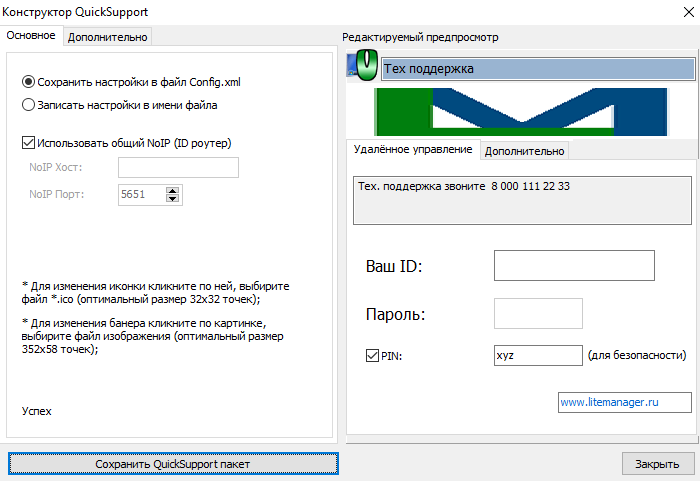Click the icon change hint text
Image resolution: width=700 pixels, height=481 pixels.
pyautogui.click(x=155, y=293)
